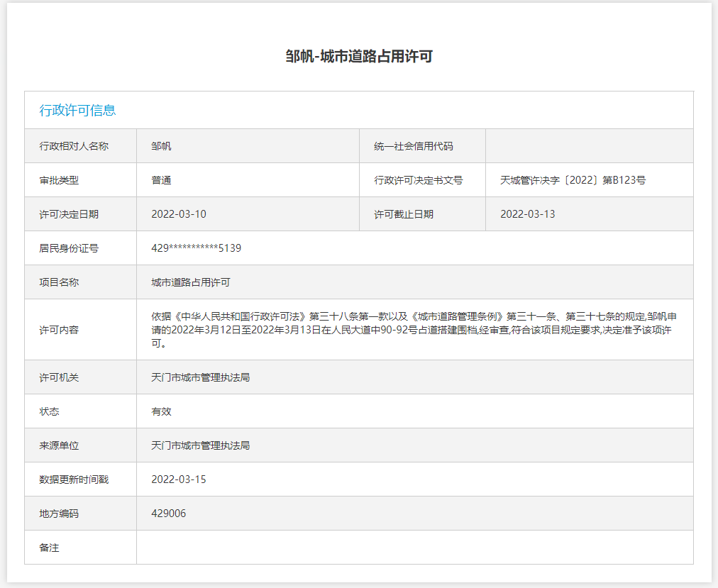Select document number 天城管许决字〔2022〕第B123号
The width and height of the screenshot is (718, 588).
(573, 180)
